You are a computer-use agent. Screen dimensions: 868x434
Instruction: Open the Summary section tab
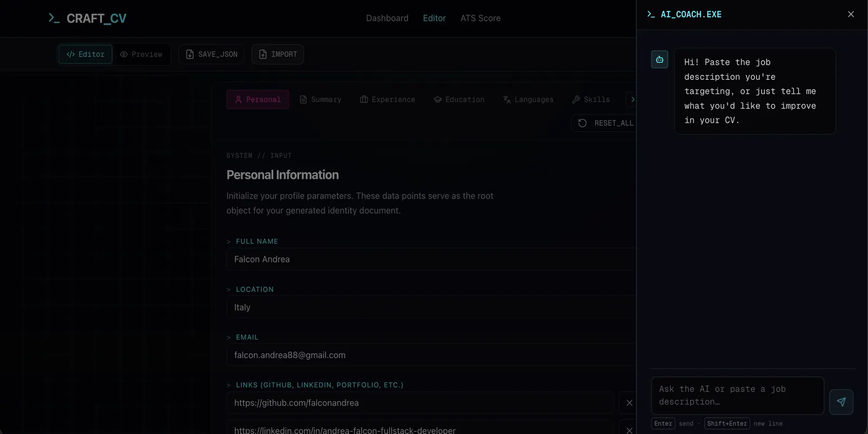(321, 99)
